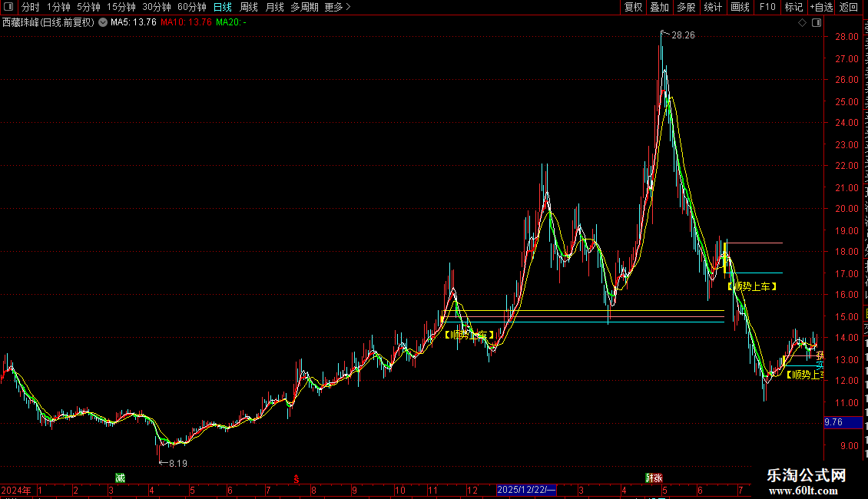
Task: Toggle the left sidebar panel icon
Action: click(8, 7)
